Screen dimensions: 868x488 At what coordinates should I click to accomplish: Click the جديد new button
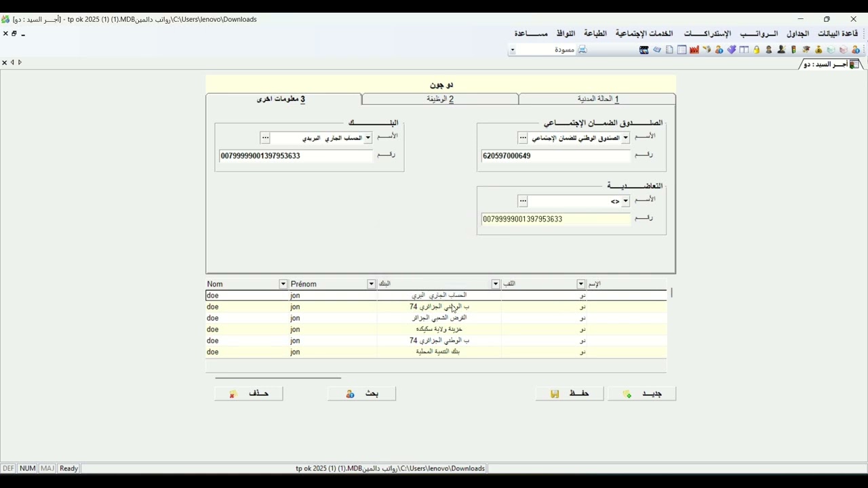pos(642,394)
